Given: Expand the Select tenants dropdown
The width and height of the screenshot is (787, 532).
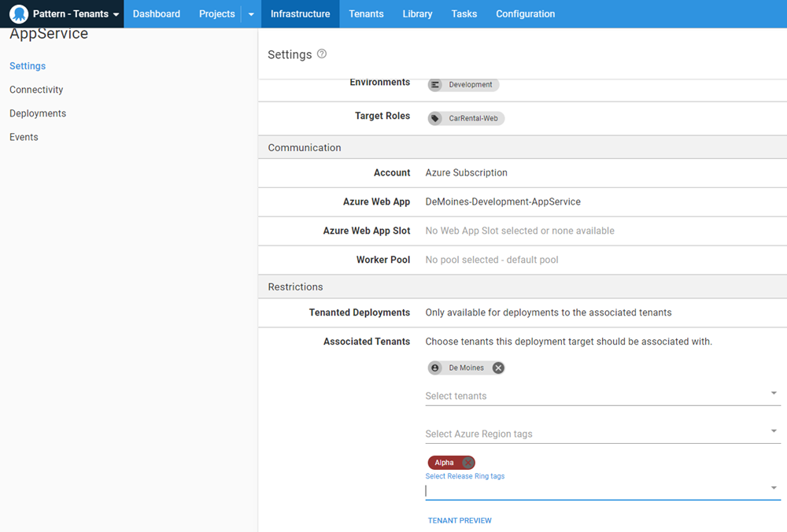Looking at the screenshot, I should coord(774,393).
